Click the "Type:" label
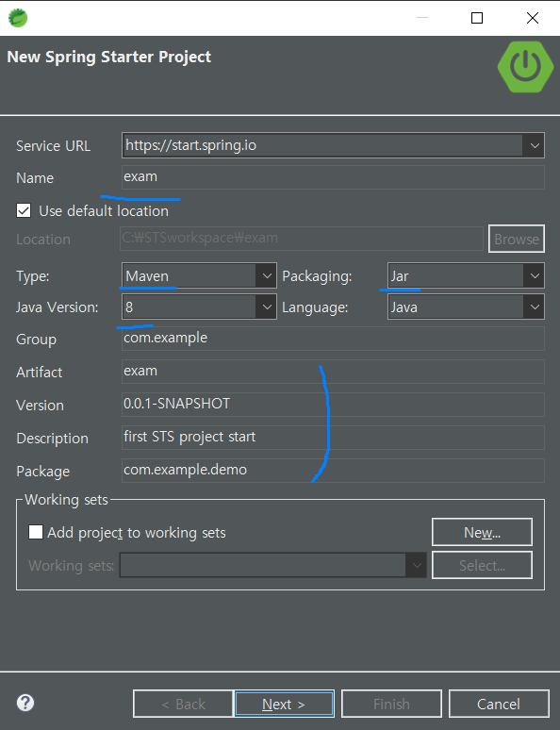Viewport: 560px width, 730px height. (x=33, y=276)
